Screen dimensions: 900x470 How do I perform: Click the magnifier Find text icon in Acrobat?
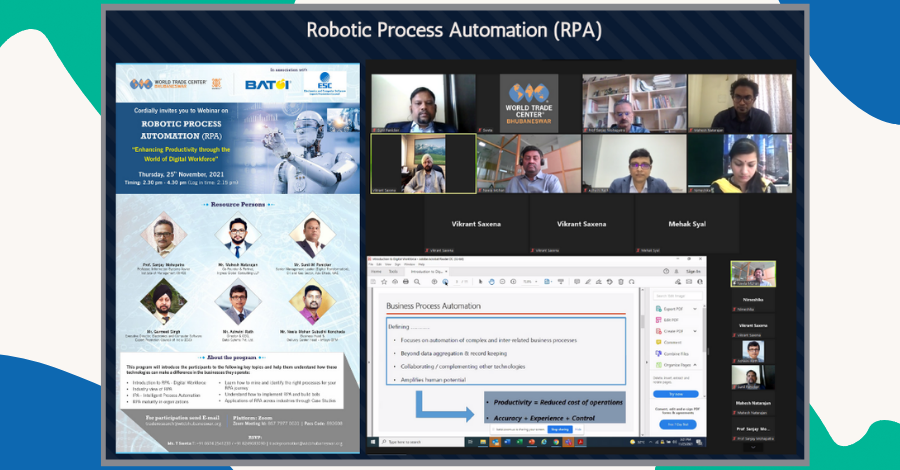[417, 282]
